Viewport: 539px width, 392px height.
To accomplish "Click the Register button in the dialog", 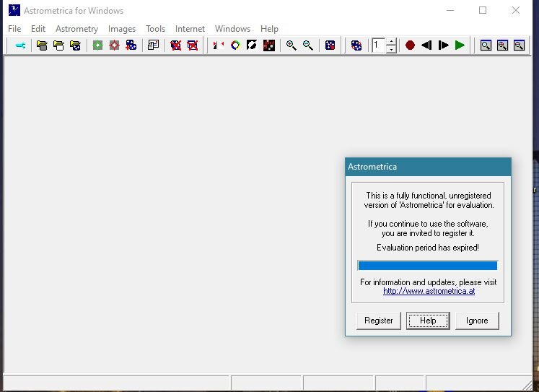I will click(379, 321).
